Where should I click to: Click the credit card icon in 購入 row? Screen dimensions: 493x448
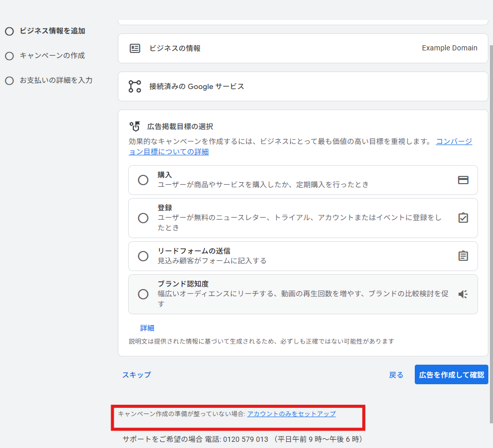pyautogui.click(x=463, y=180)
